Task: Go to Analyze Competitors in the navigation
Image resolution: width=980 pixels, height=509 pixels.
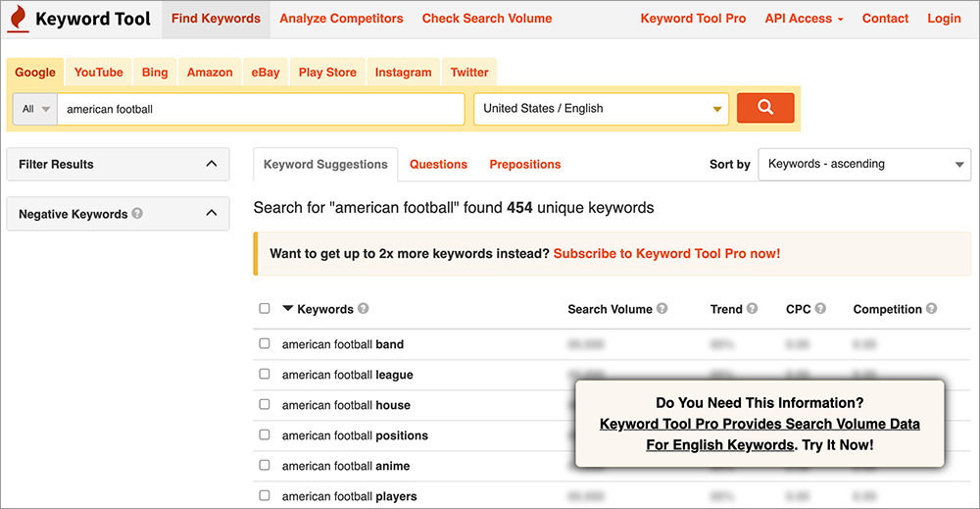Action: [341, 19]
